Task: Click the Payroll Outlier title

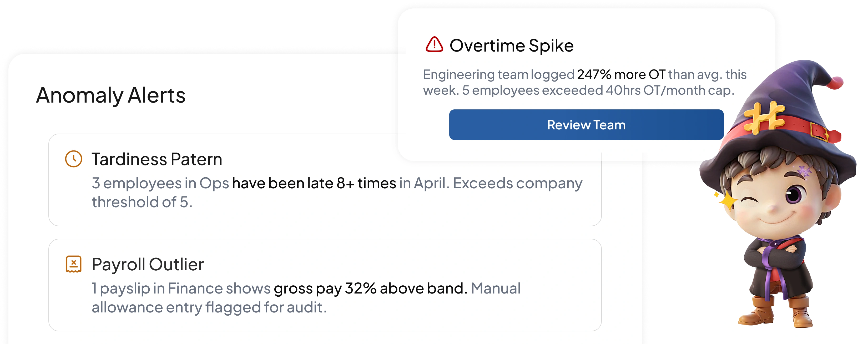Action: click(x=148, y=264)
